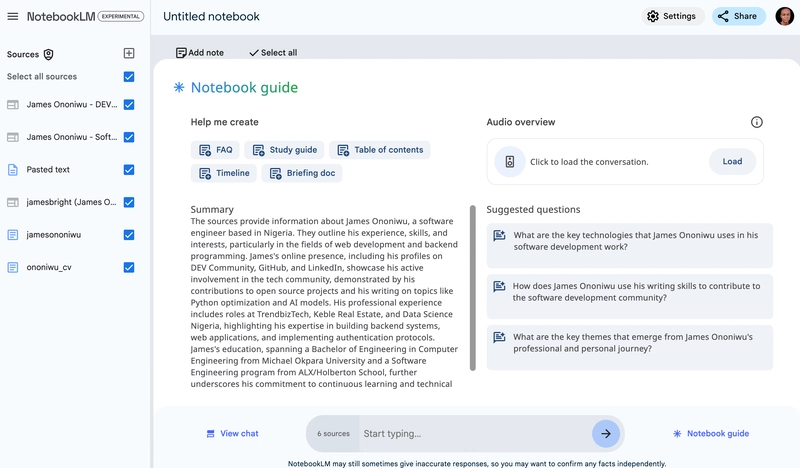Image resolution: width=800 pixels, height=468 pixels.
Task: Load the audio conversation
Action: coord(732,161)
